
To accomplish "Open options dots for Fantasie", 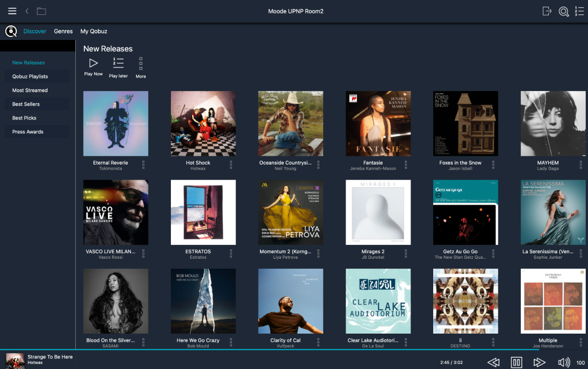I will click(406, 165).
